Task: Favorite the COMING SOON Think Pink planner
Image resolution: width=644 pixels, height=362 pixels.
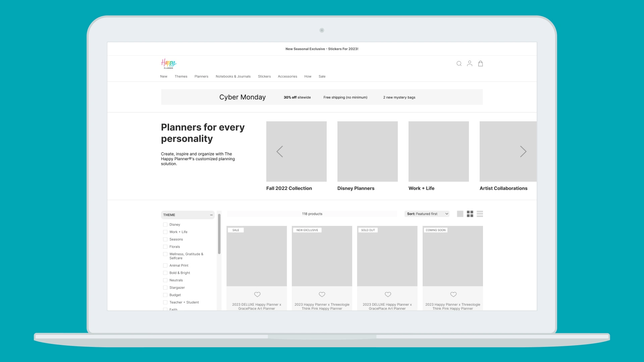Action: 453,294
